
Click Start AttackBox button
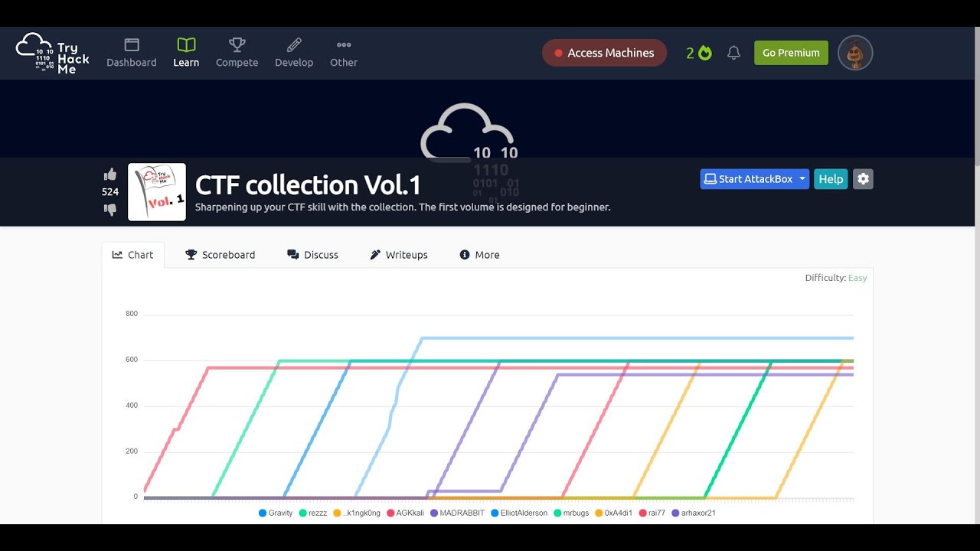[748, 179]
